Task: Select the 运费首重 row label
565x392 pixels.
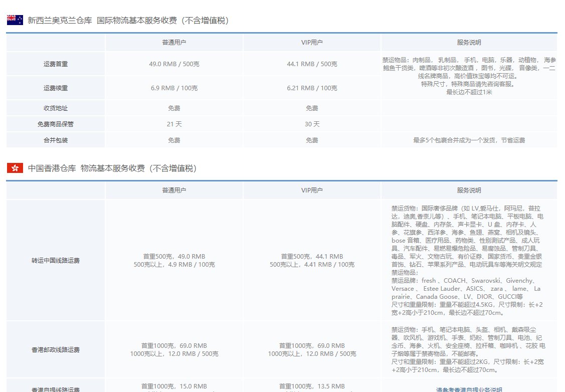Action: [55, 64]
